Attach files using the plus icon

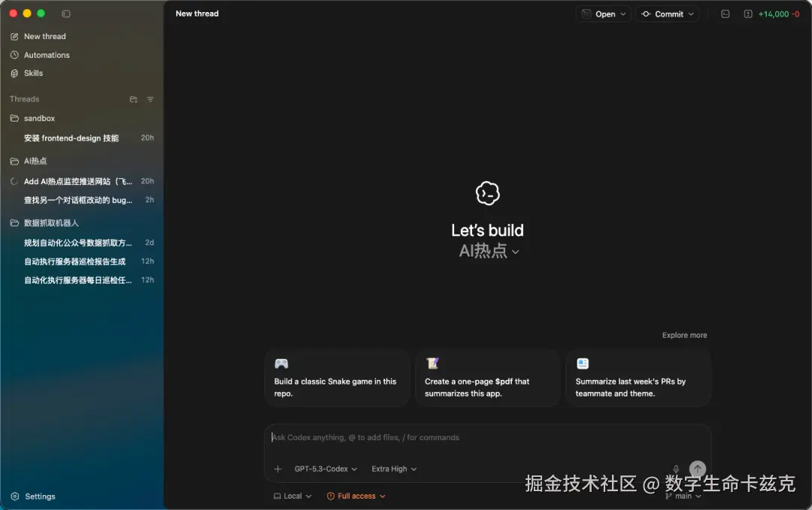(x=277, y=469)
